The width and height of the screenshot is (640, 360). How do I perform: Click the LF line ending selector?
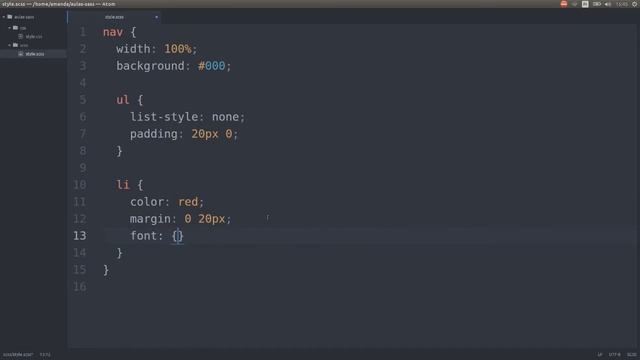coord(600,355)
